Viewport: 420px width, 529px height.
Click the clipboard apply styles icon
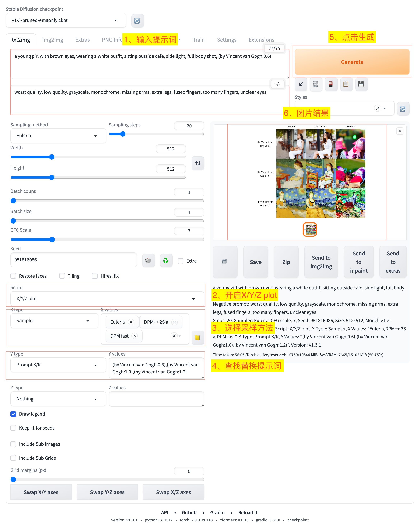(x=346, y=84)
